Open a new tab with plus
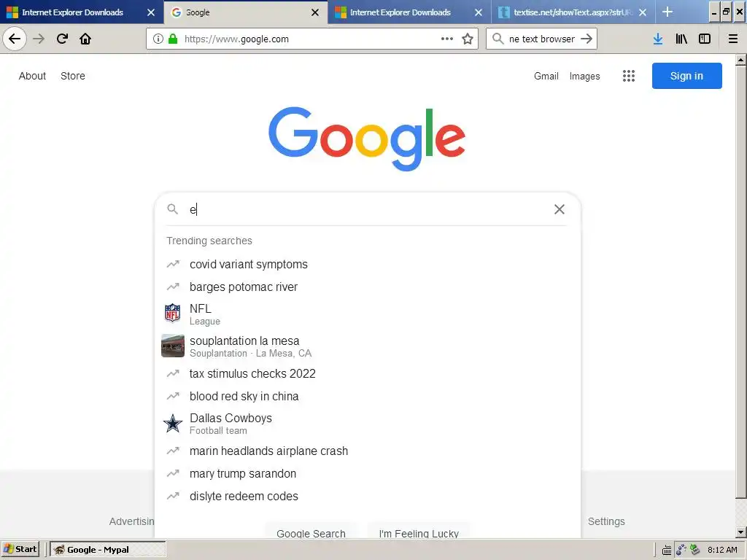The image size is (747, 560). 667,12
